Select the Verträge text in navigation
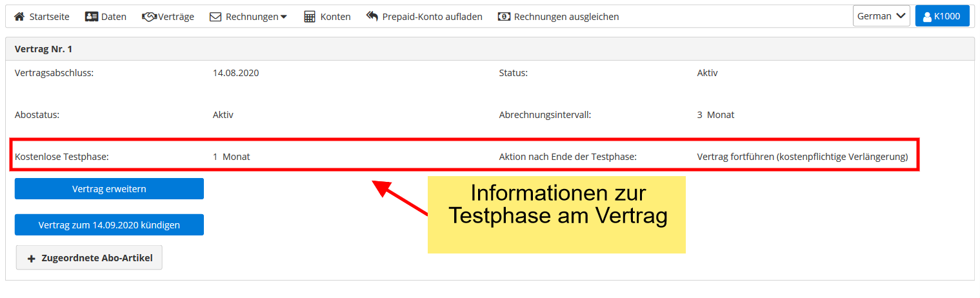 [x=177, y=17]
